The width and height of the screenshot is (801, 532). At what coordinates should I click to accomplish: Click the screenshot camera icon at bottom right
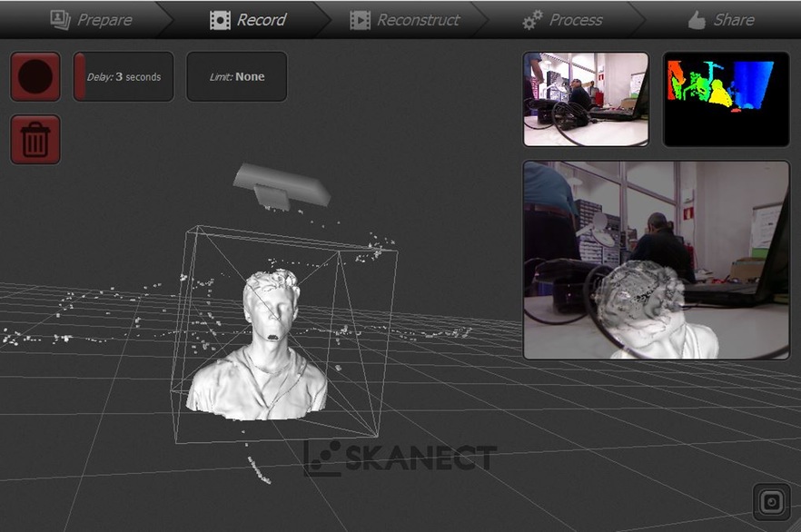pyautogui.click(x=771, y=502)
